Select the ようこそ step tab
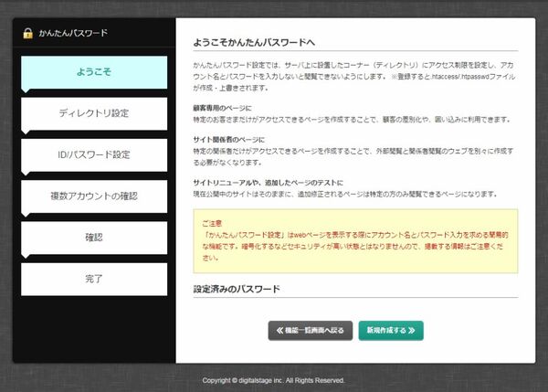This screenshot has width=548, height=392. 94,72
